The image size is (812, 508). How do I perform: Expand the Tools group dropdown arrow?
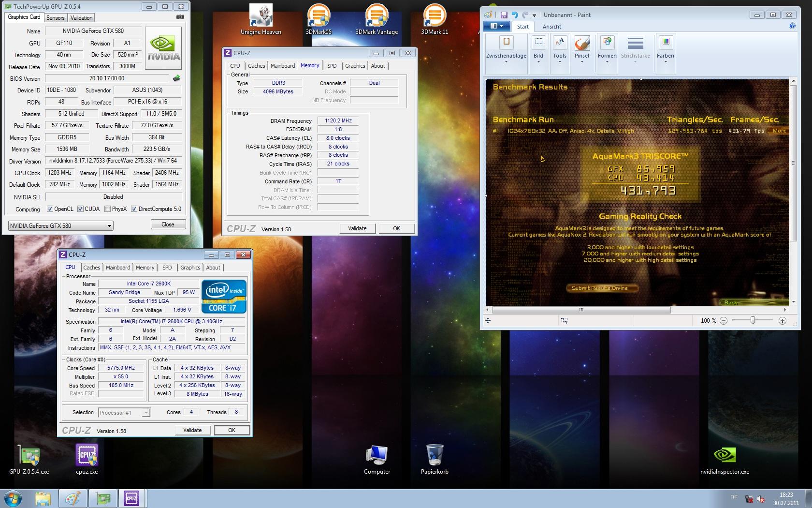tap(560, 62)
